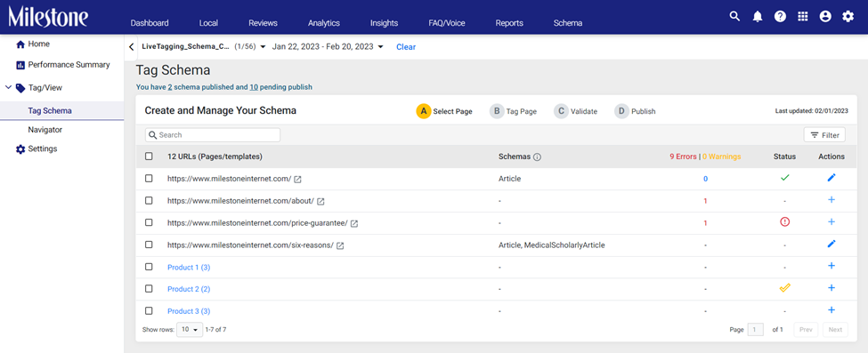Click the Next page button
The height and width of the screenshot is (353, 868).
tap(835, 330)
